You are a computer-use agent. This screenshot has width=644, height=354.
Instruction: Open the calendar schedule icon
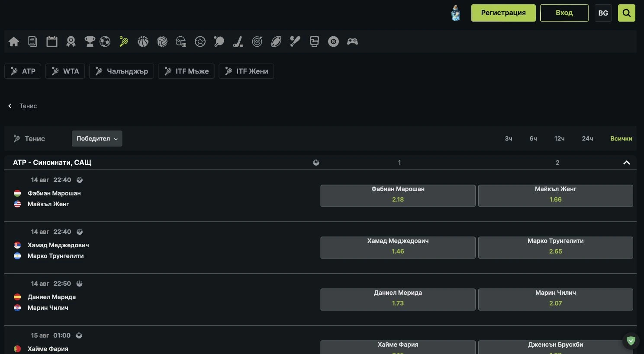click(x=52, y=41)
